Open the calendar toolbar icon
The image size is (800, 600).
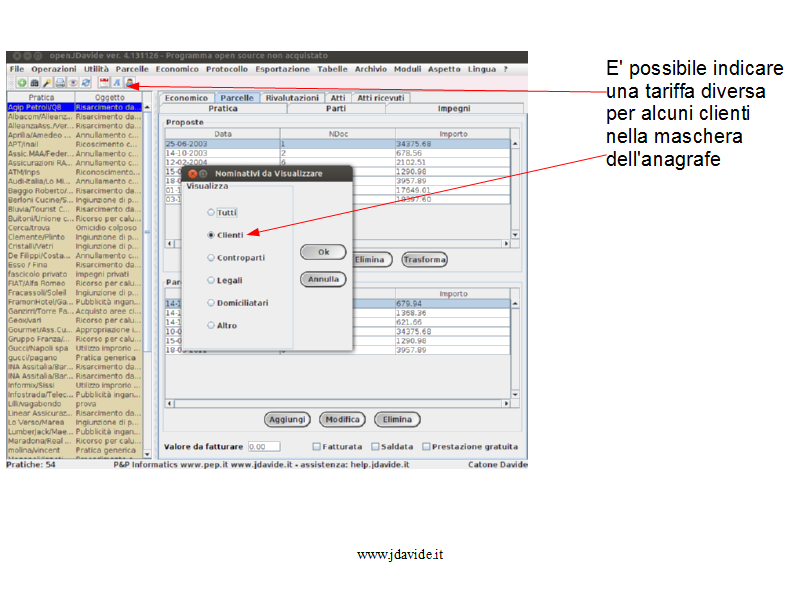[104, 83]
